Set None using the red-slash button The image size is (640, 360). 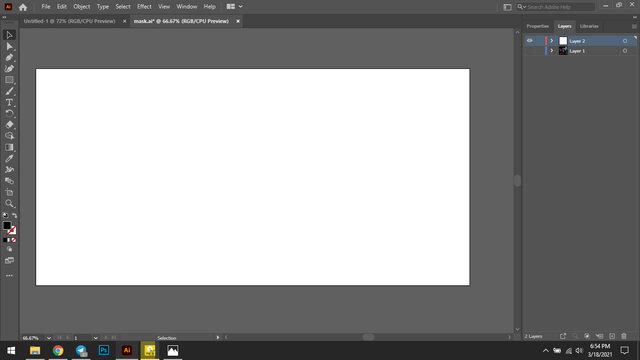(x=14, y=240)
